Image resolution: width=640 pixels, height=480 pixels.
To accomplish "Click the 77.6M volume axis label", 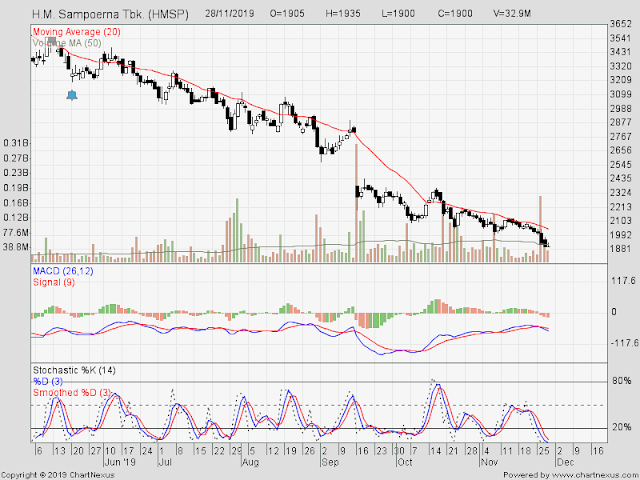I will click(16, 233).
